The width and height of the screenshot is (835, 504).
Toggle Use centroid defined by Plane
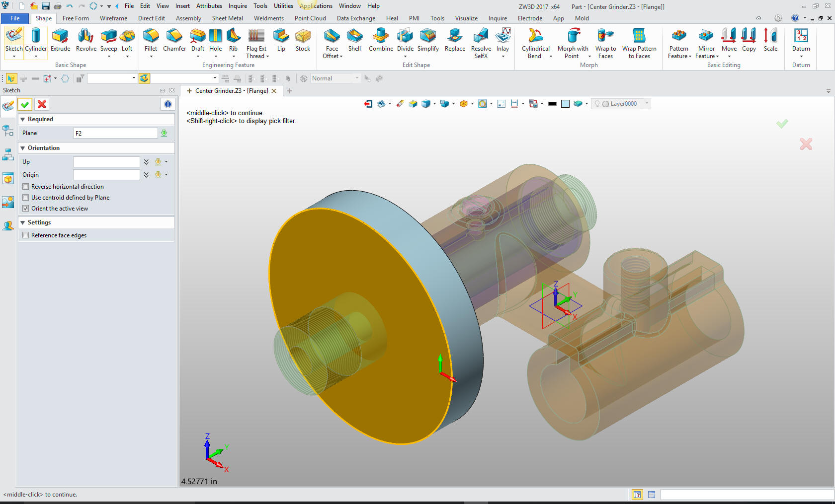tap(26, 198)
